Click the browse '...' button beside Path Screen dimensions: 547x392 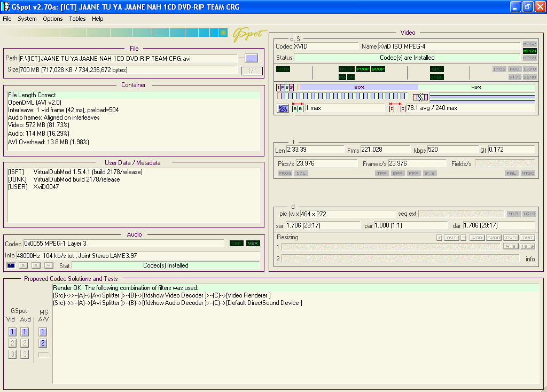click(x=251, y=59)
